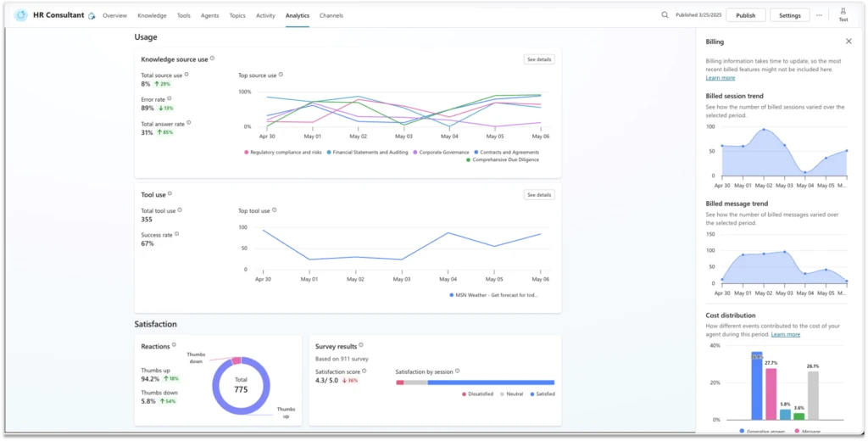The image size is (868, 441).
Task: Click info icon next to Error rate
Action: (x=170, y=99)
